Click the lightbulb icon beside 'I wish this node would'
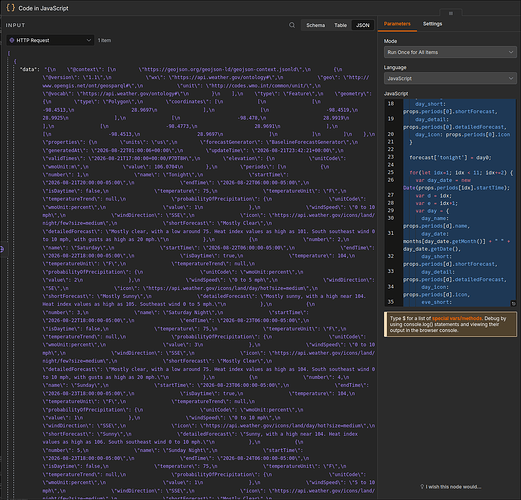 coord(422,486)
